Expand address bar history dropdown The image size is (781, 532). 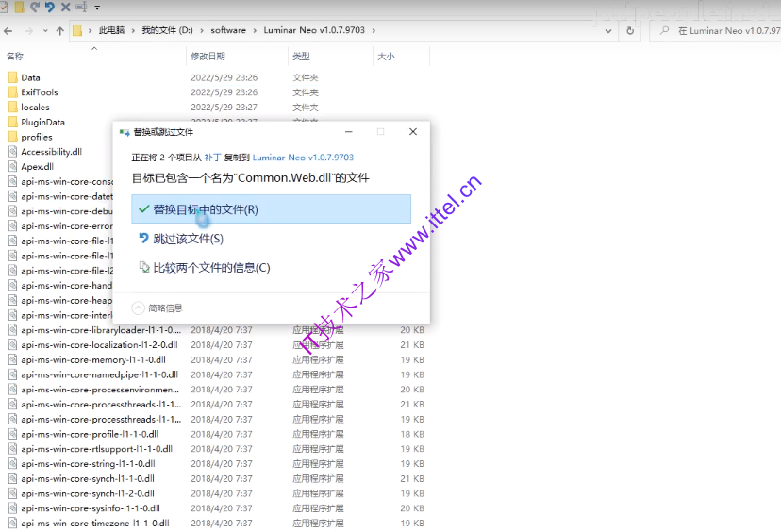point(608,31)
